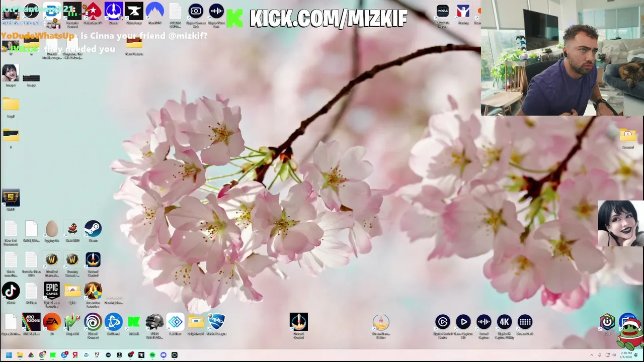Select the egg-shaped desktop shortcut
644x362 pixels.
point(52,229)
